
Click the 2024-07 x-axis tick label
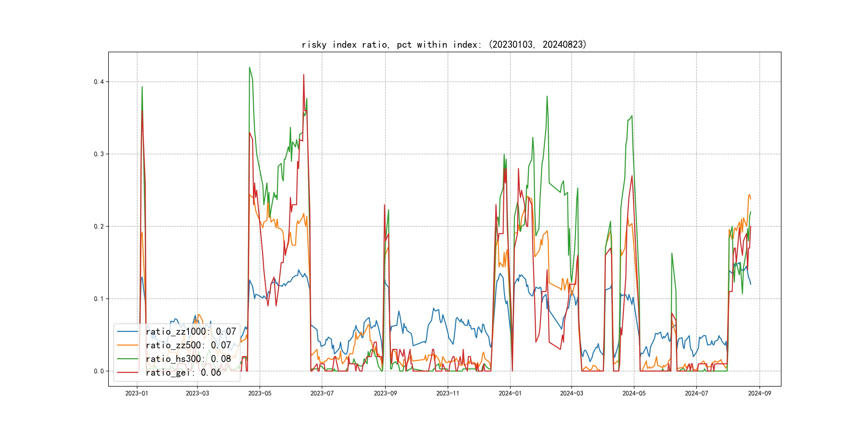click(697, 394)
